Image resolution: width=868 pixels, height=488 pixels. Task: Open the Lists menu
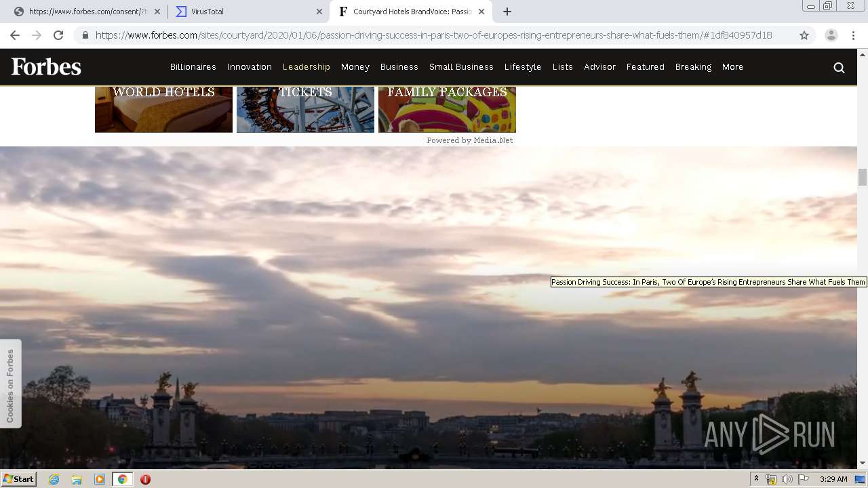563,66
